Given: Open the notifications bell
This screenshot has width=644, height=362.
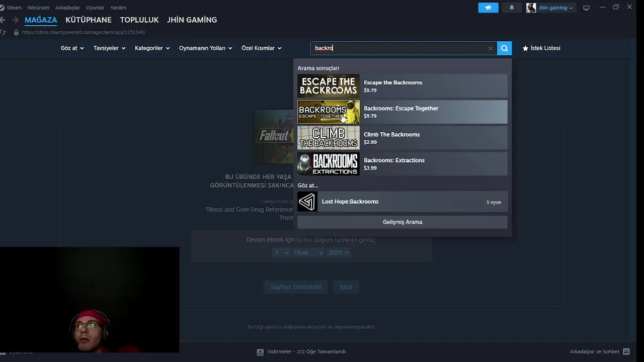Looking at the screenshot, I should pyautogui.click(x=512, y=8).
